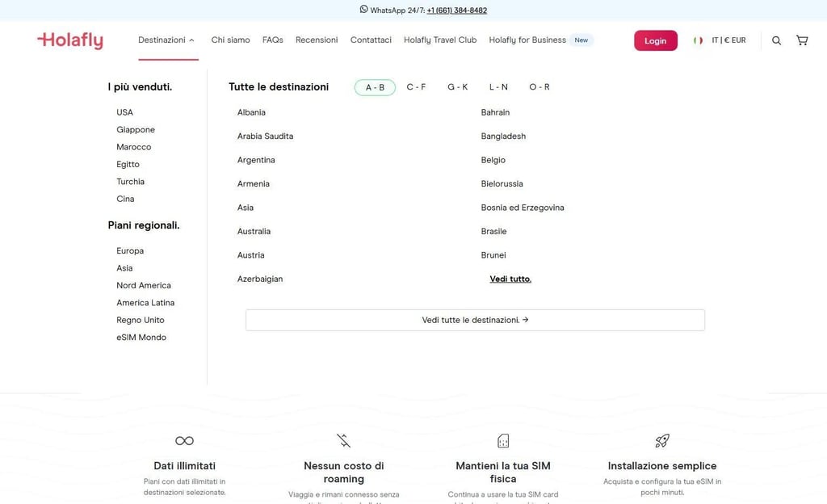
Task: Select the A - B destinations tab
Action: point(375,87)
